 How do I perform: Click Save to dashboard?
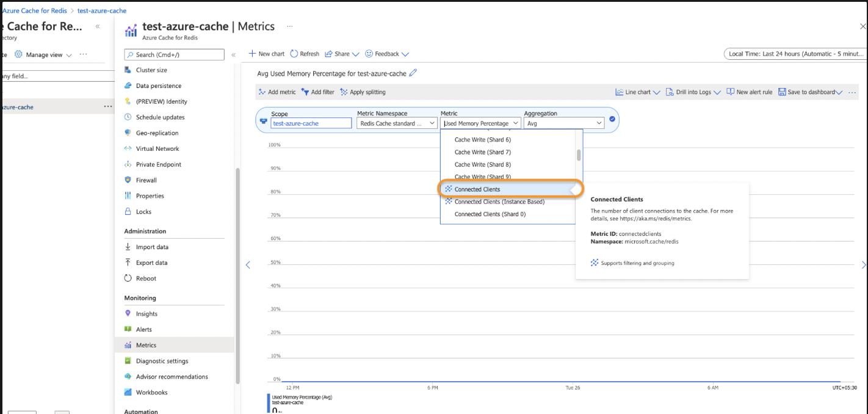pos(810,92)
